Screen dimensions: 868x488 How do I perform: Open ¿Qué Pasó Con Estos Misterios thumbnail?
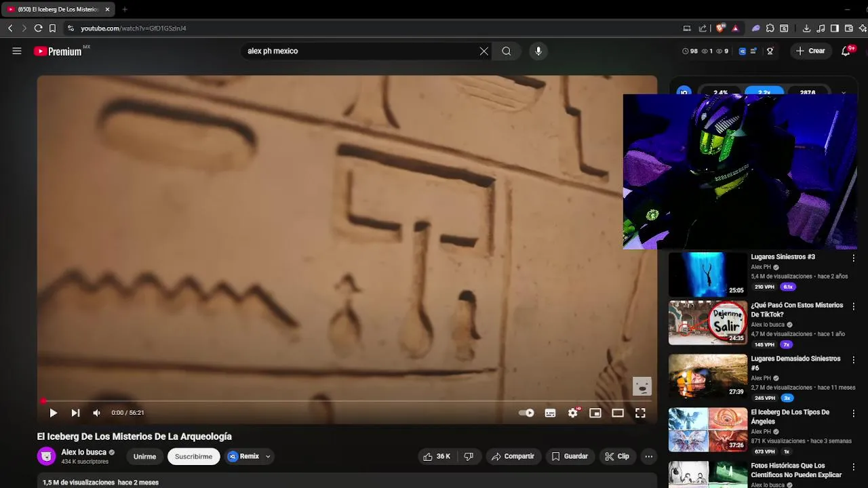click(707, 323)
